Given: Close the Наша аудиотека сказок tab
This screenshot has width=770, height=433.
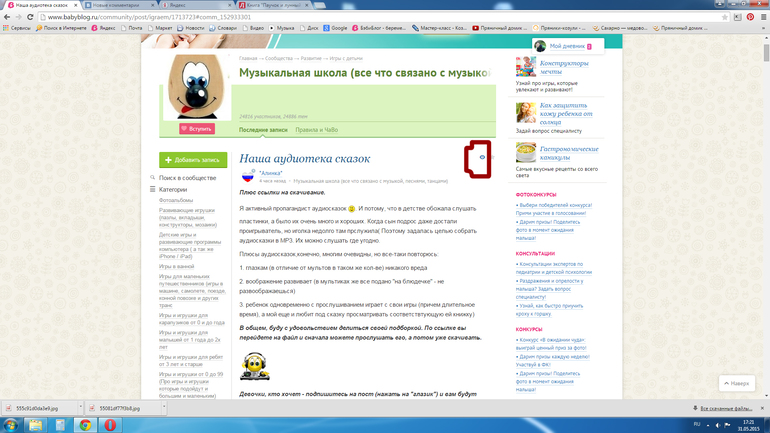Looking at the screenshot, I should tap(76, 5).
